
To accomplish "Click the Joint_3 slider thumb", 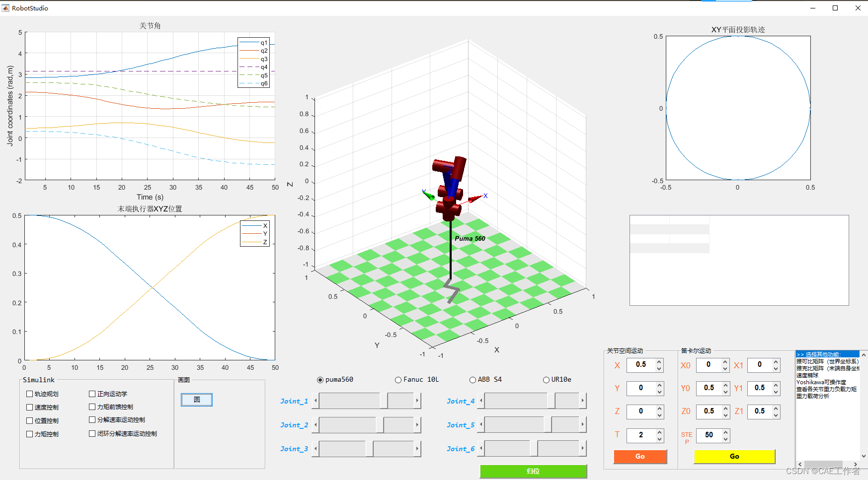I will [369, 449].
